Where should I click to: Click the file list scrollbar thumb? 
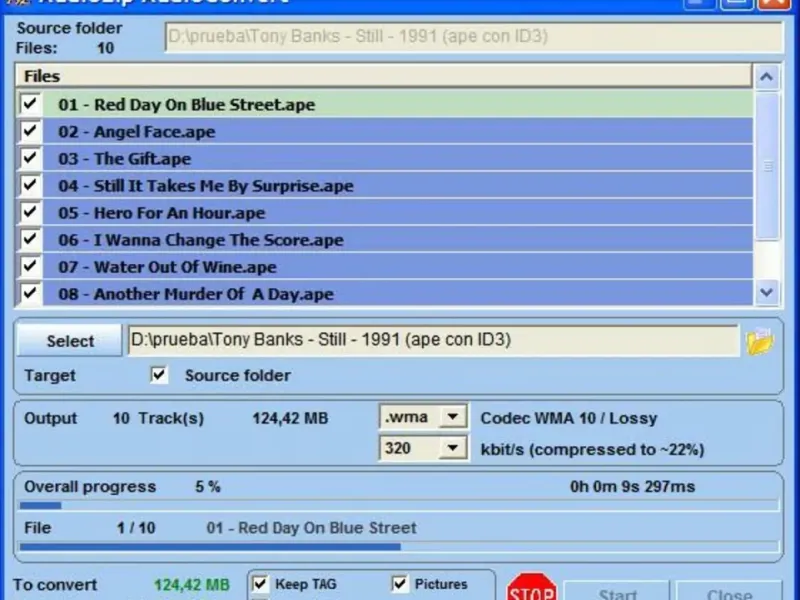click(x=767, y=166)
